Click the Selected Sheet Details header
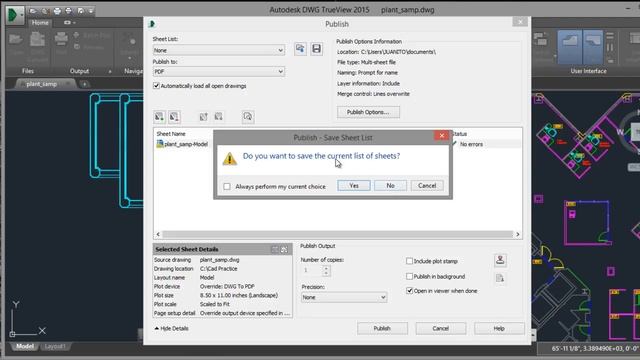This screenshot has height=360, width=640. pyautogui.click(x=222, y=249)
